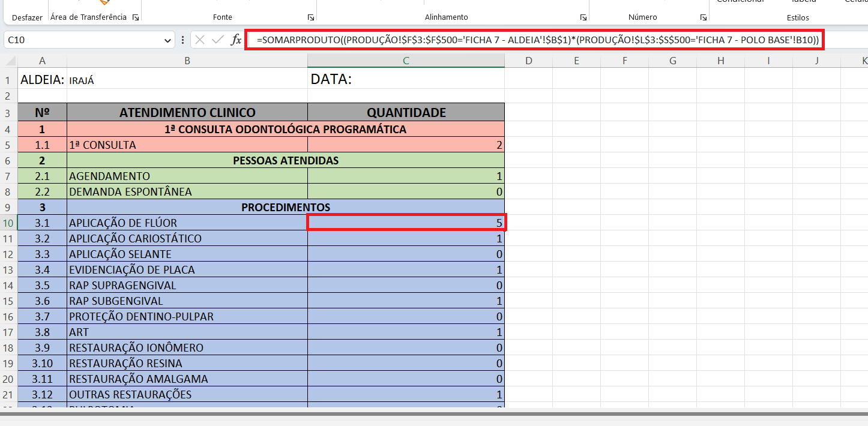Viewport: 868px width, 426px height.
Task: Select row 1 header
Action: 9,80
